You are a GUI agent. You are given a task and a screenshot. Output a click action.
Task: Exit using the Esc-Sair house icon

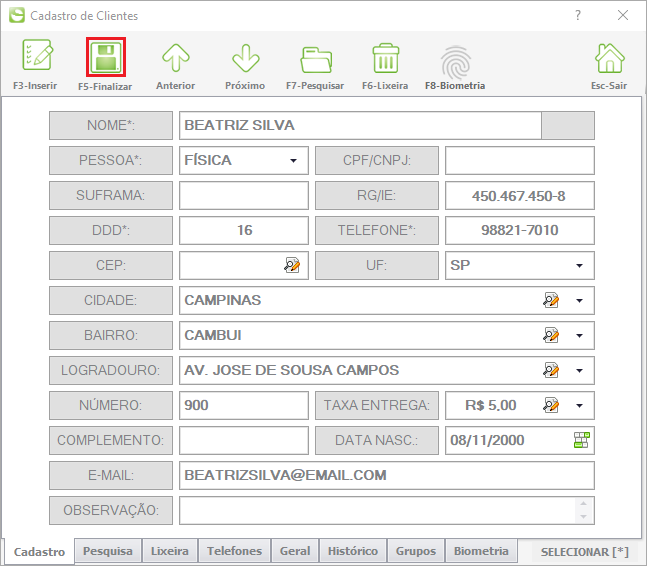pos(609,58)
